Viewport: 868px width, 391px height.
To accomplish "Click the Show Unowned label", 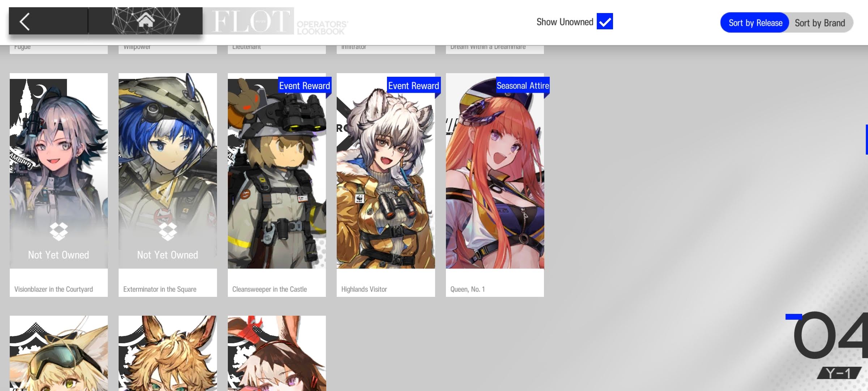I will [565, 22].
